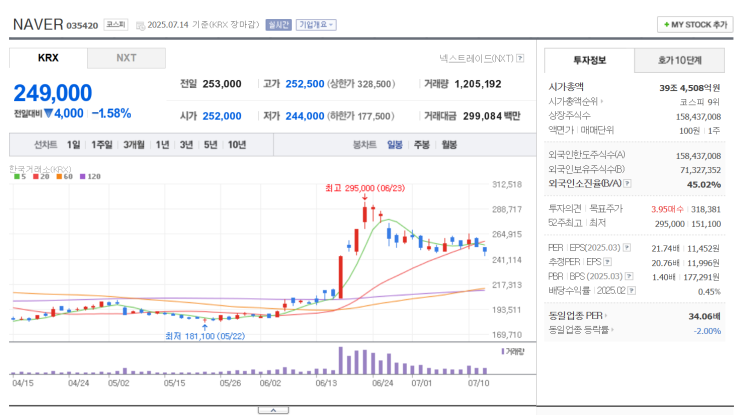Click the orange 60-day moving average legend
743x415 pixels.
(64, 176)
